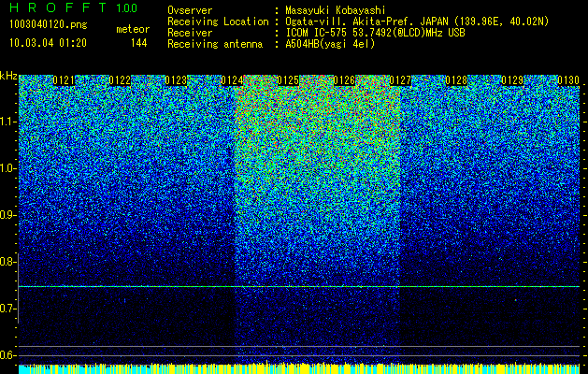
Task: Click the meteor count label
Action: click(133, 29)
